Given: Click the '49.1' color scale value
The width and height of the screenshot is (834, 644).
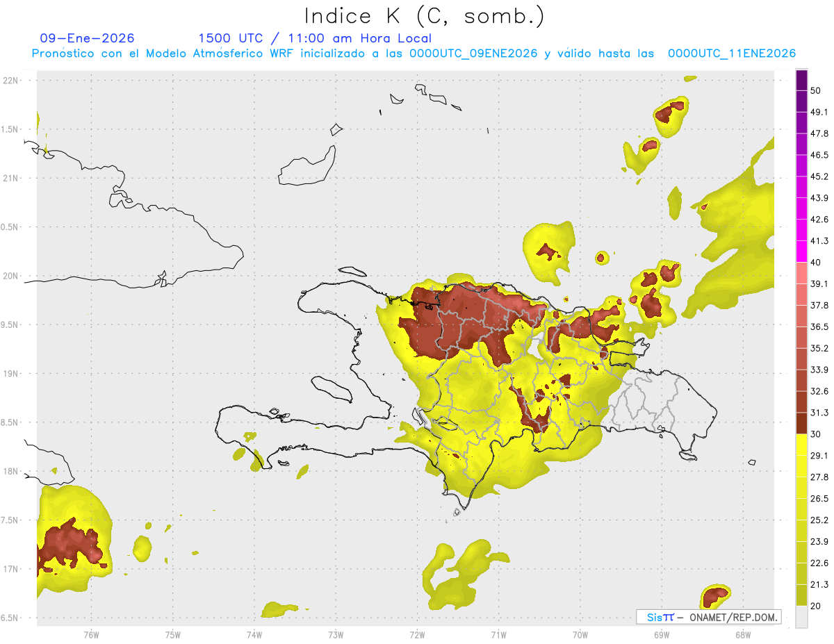Looking at the screenshot, I should (x=819, y=112).
